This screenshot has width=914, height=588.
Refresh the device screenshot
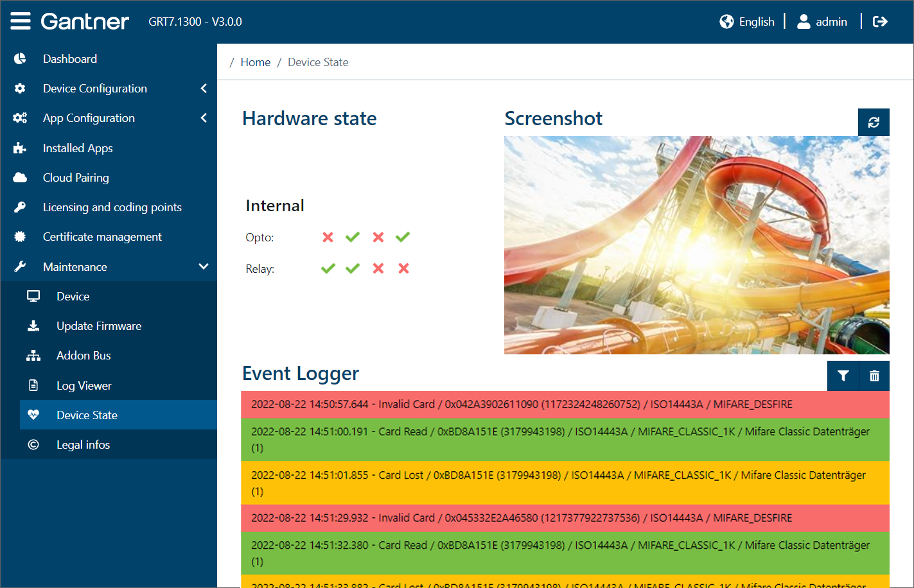tap(874, 122)
